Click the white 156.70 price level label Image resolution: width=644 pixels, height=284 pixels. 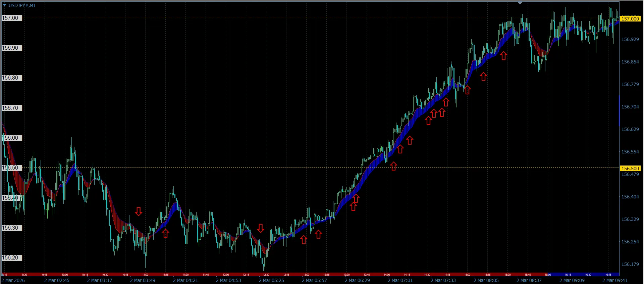[11, 108]
